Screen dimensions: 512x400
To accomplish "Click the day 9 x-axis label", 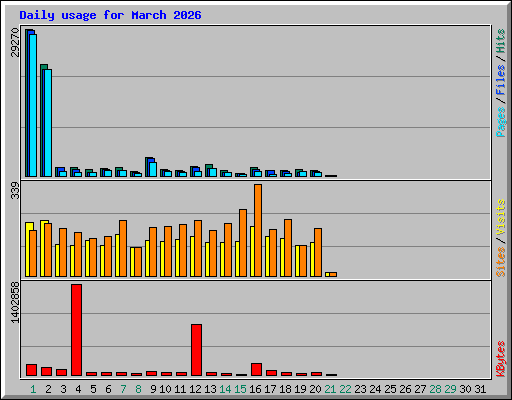I will (153, 389).
